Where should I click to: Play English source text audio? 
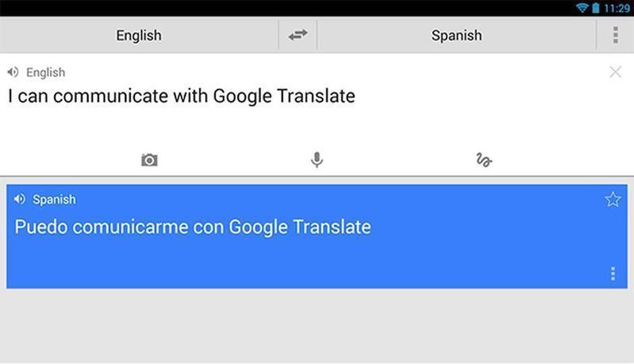coord(13,72)
